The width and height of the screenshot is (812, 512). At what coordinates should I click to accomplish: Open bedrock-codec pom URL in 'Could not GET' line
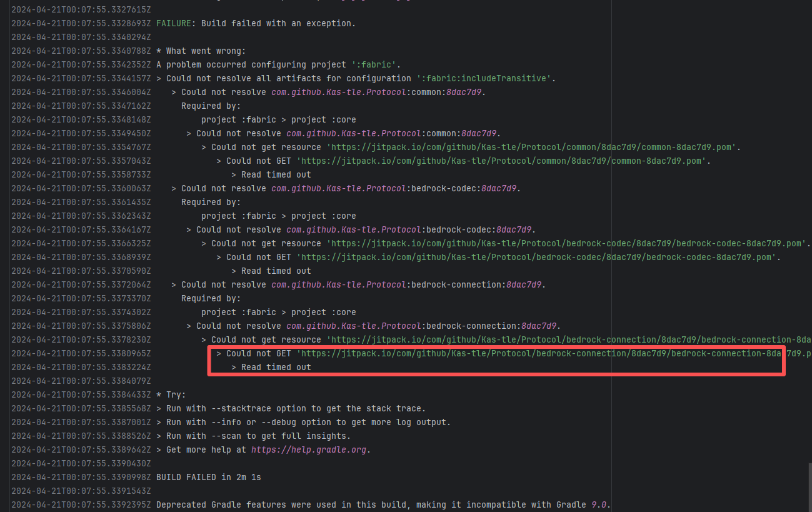click(538, 258)
